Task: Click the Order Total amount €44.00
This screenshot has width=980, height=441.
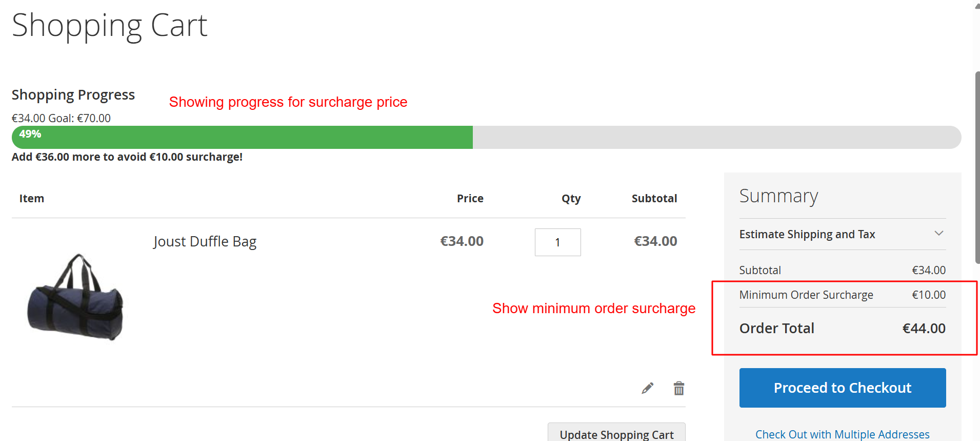Action: (x=924, y=329)
